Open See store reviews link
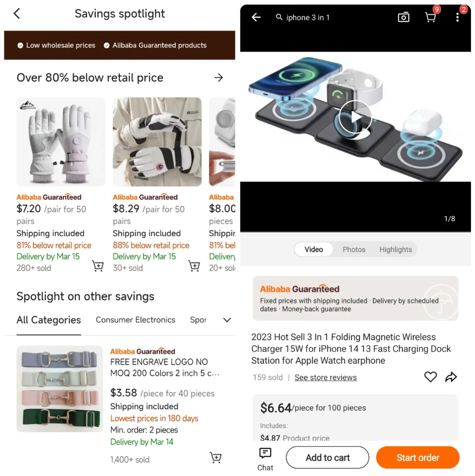This screenshot has width=475, height=476. 326,378
